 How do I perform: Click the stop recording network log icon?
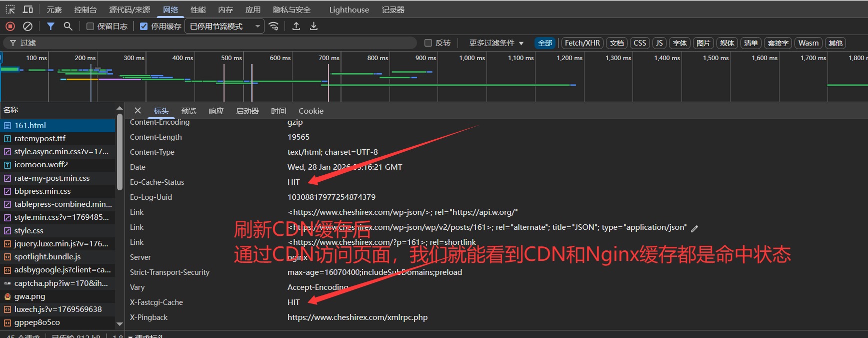coord(10,26)
